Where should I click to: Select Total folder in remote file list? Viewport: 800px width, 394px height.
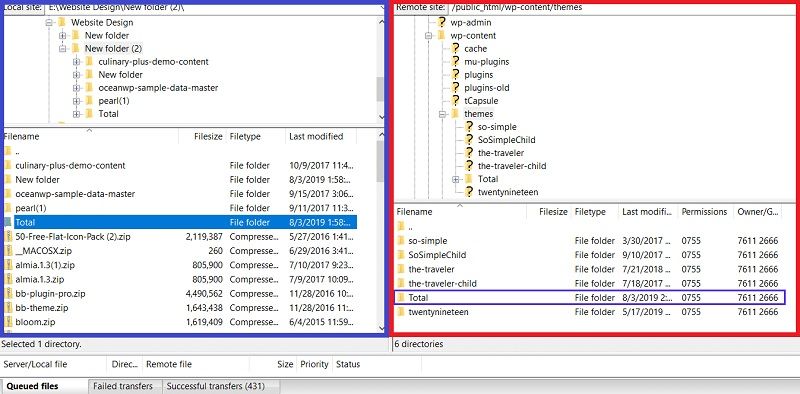589,298
